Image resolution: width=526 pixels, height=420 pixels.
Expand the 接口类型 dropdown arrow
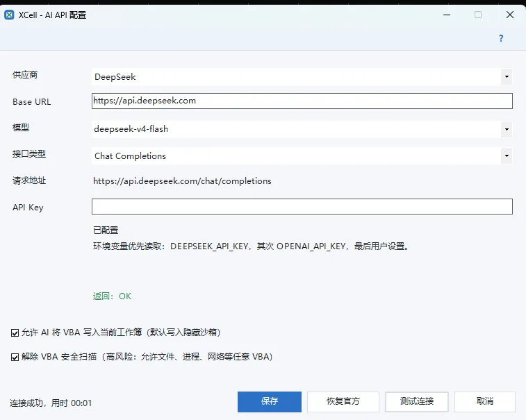tap(507, 156)
